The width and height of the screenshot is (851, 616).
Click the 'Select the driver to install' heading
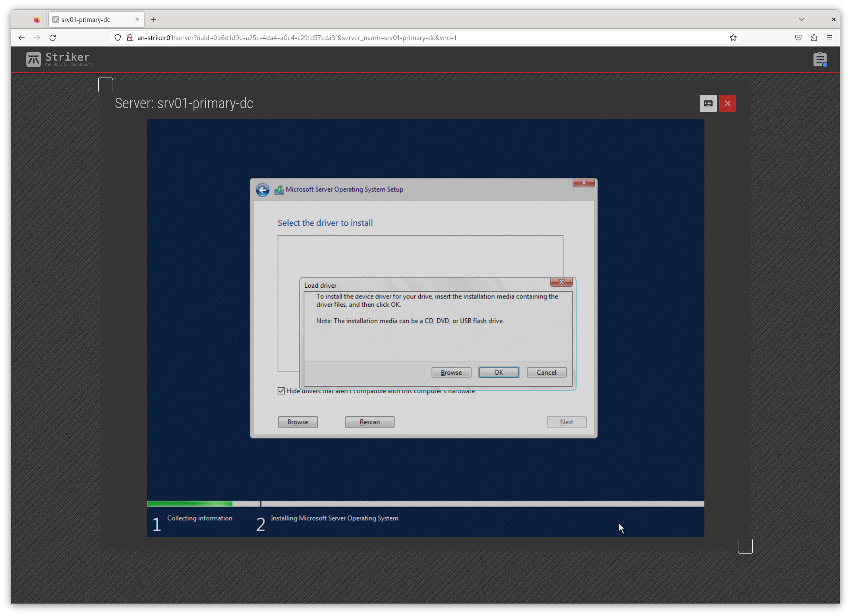pos(325,223)
